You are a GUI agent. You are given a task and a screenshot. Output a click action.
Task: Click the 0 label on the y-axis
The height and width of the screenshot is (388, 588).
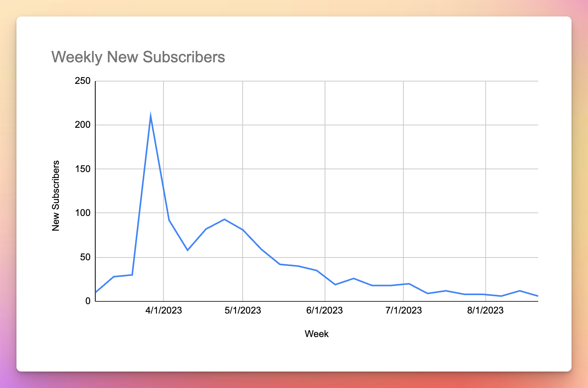tap(88, 301)
